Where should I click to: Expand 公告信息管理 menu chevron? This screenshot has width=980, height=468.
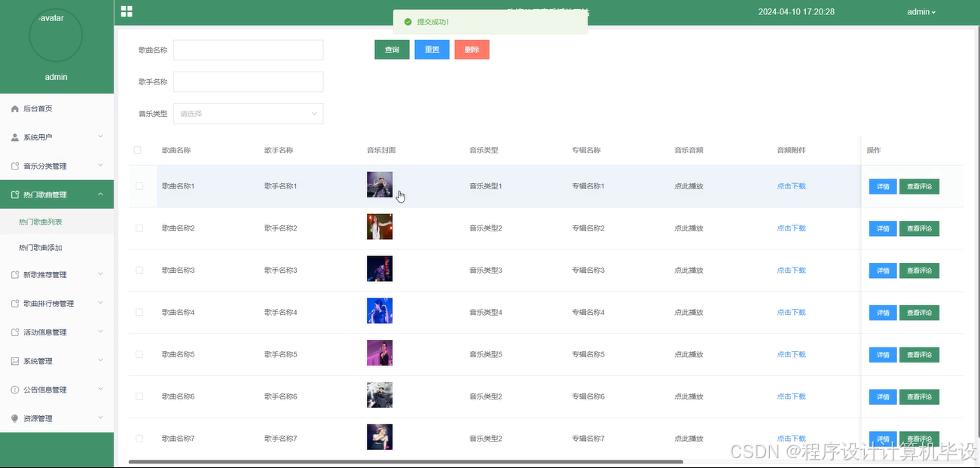tap(101, 390)
